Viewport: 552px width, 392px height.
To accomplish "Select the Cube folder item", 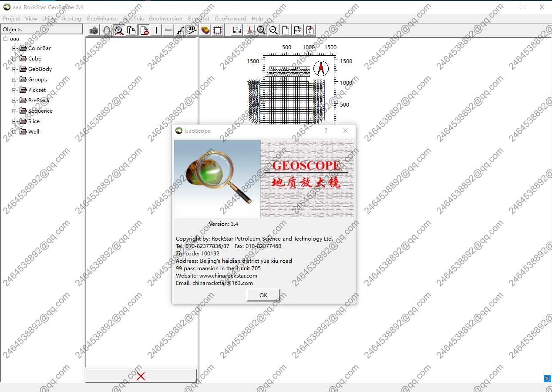I will tap(30, 59).
